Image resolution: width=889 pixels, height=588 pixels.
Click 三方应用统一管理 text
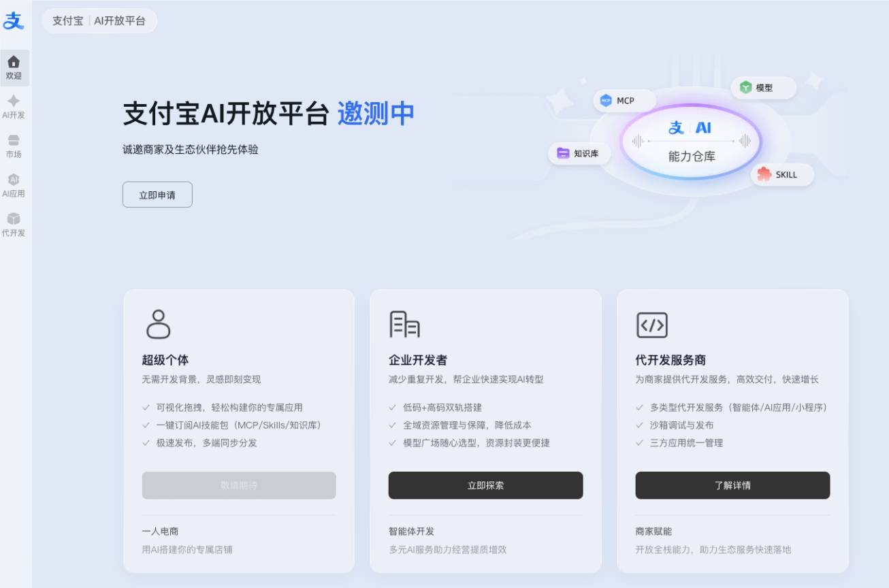[x=686, y=443]
